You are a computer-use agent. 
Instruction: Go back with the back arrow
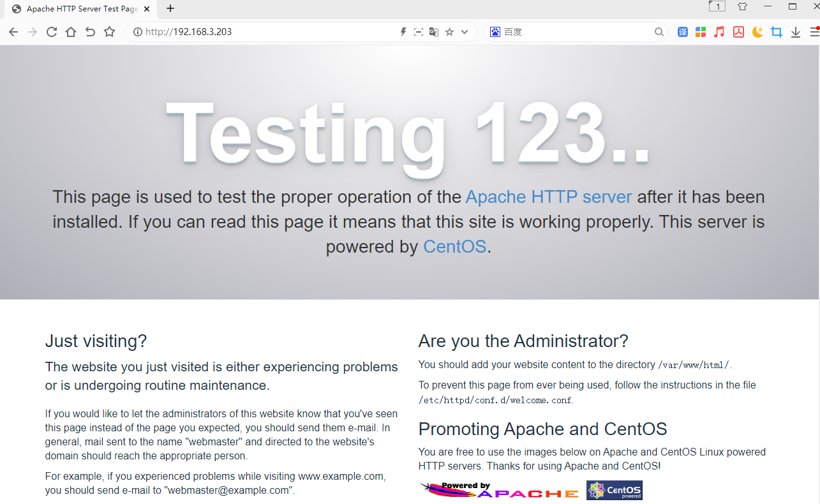pyautogui.click(x=13, y=32)
